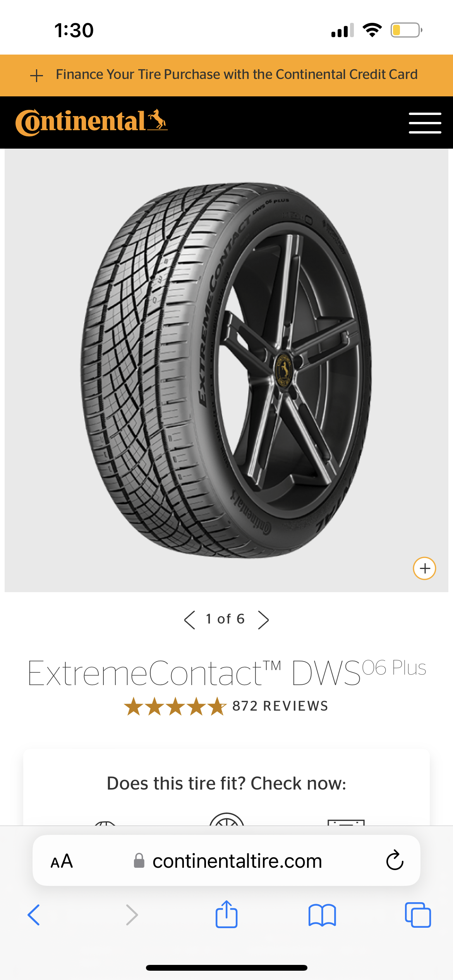
Task: Click the five-star rating
Action: coord(175,706)
